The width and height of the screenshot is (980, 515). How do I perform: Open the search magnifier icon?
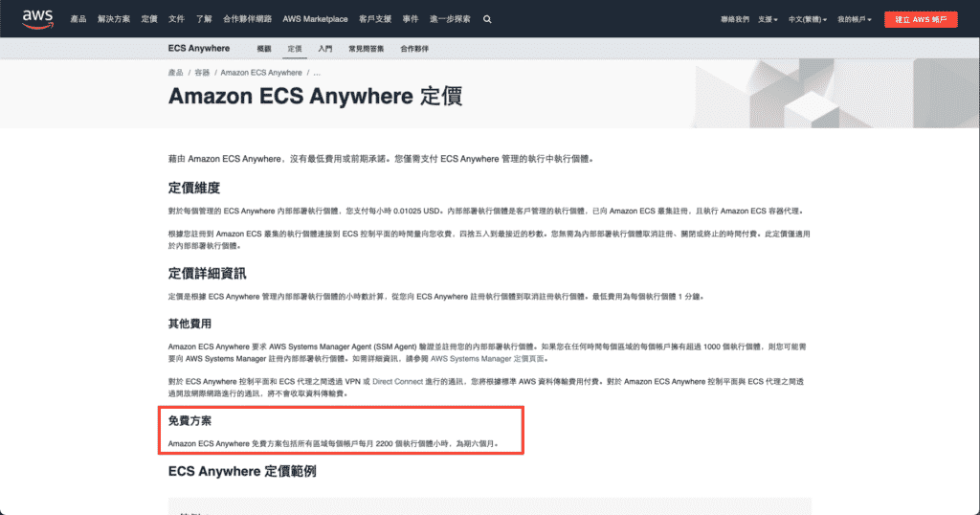[x=487, y=19]
